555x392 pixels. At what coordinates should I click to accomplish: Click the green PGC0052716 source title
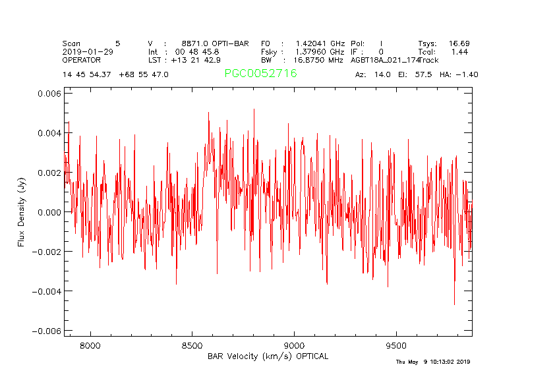[x=260, y=74]
